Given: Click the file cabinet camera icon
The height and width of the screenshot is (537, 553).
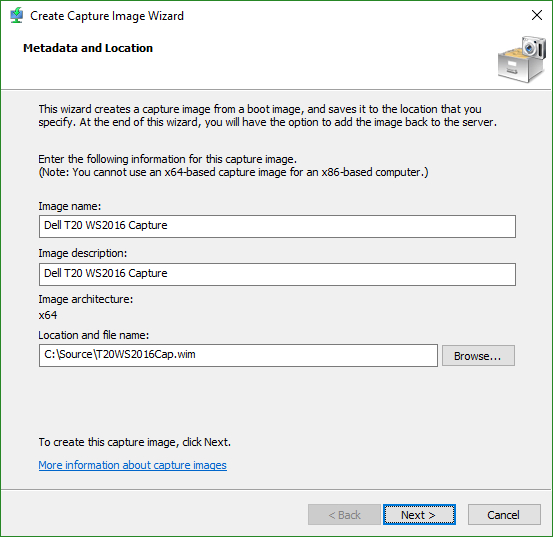Looking at the screenshot, I should 522,59.
